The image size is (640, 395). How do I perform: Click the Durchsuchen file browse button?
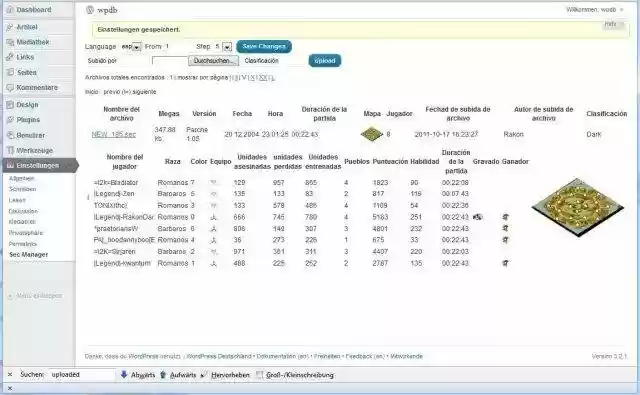coord(213,61)
